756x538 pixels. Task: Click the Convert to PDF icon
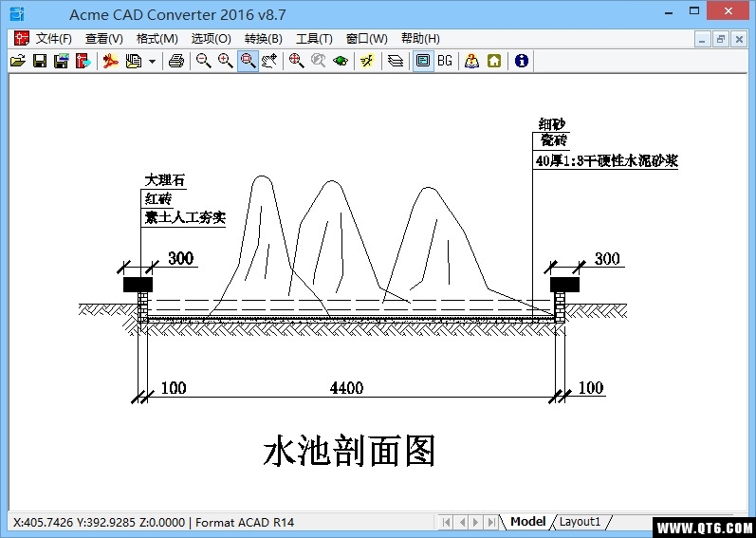(111, 61)
